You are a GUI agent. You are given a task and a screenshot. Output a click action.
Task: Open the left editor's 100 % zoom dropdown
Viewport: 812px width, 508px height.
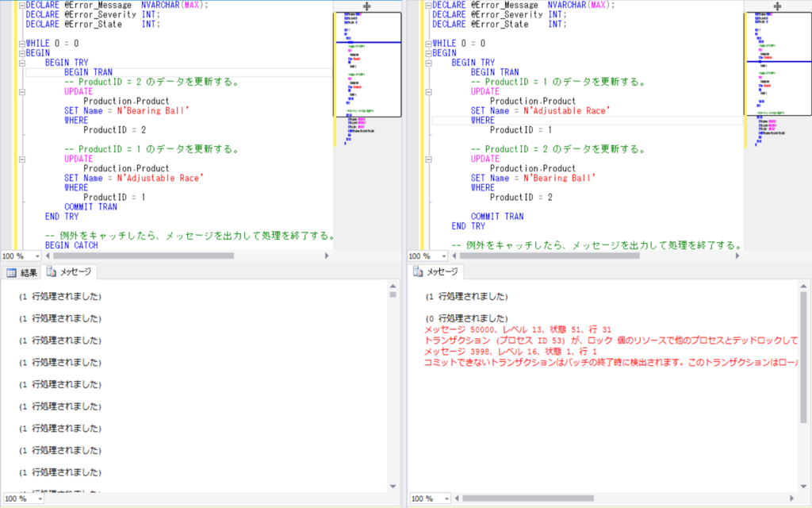point(36,256)
